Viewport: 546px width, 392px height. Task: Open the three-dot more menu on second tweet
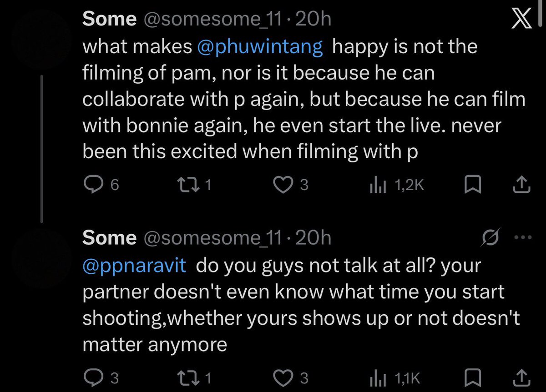click(x=521, y=238)
